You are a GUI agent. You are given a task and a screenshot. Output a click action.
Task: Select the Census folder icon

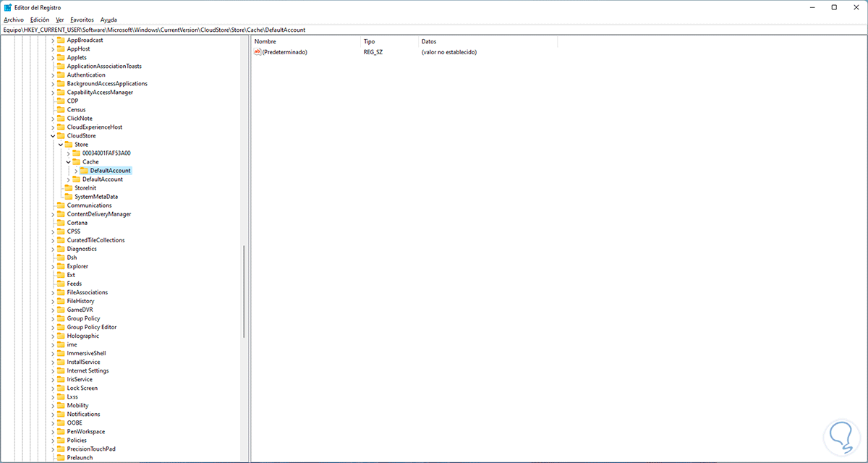coord(61,109)
